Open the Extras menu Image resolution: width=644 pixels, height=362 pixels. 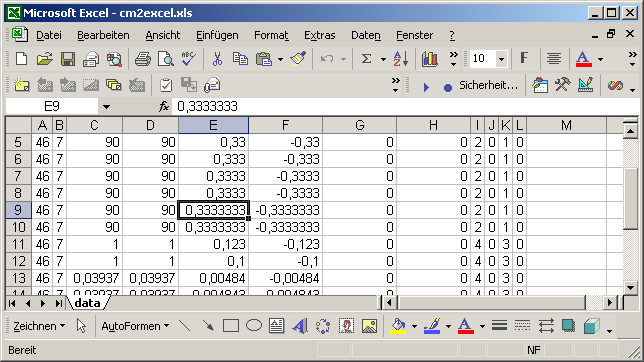(x=320, y=35)
